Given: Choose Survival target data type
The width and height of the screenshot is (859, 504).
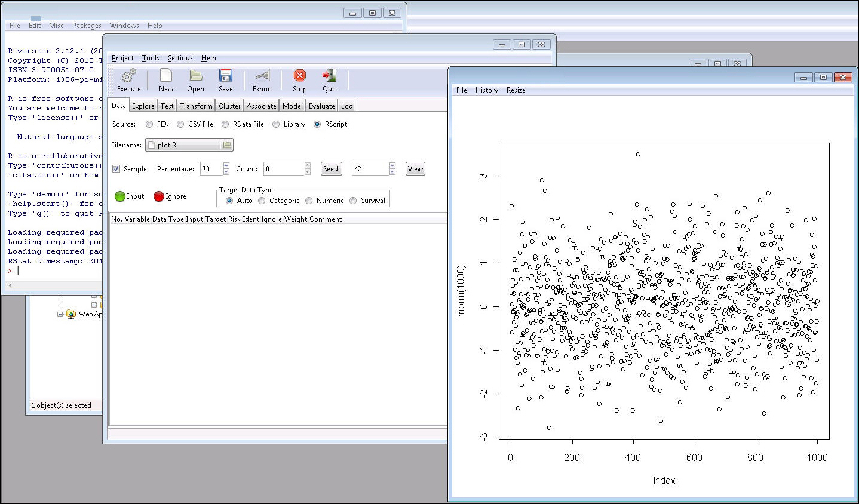Looking at the screenshot, I should [353, 201].
